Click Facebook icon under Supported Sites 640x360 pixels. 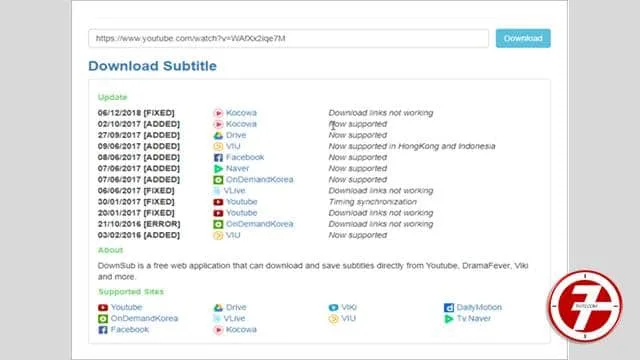click(103, 329)
